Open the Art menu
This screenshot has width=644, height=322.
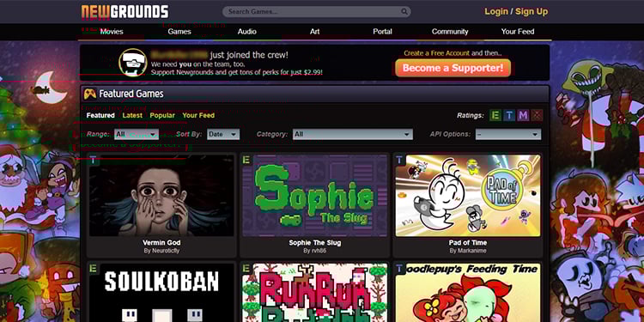click(x=314, y=32)
